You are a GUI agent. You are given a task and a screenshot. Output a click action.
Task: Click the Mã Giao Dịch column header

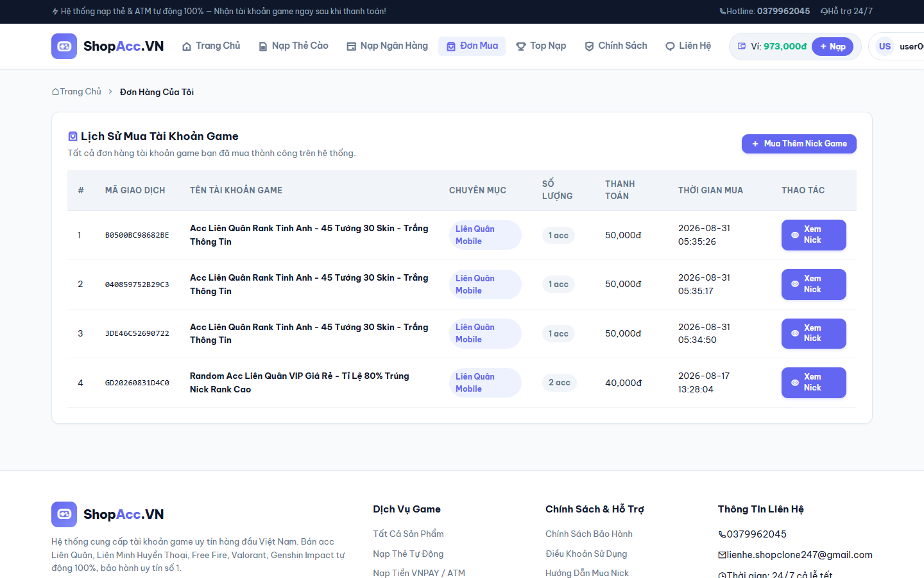coord(135,190)
